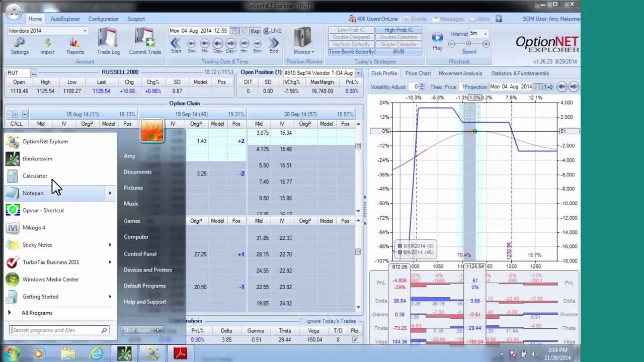
Task: Click the Commit Trade icon
Action: click(145, 41)
